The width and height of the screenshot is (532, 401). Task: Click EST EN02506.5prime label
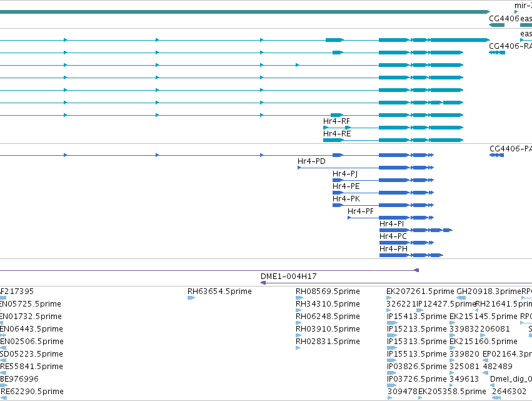tap(32, 342)
